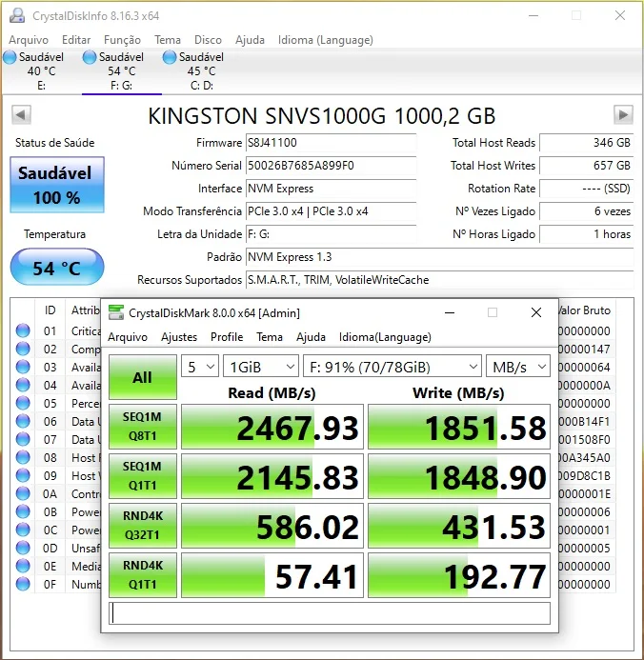The height and width of the screenshot is (660, 644).
Task: Click the CrystalDiskMark app icon in title bar
Action: pyautogui.click(x=116, y=312)
